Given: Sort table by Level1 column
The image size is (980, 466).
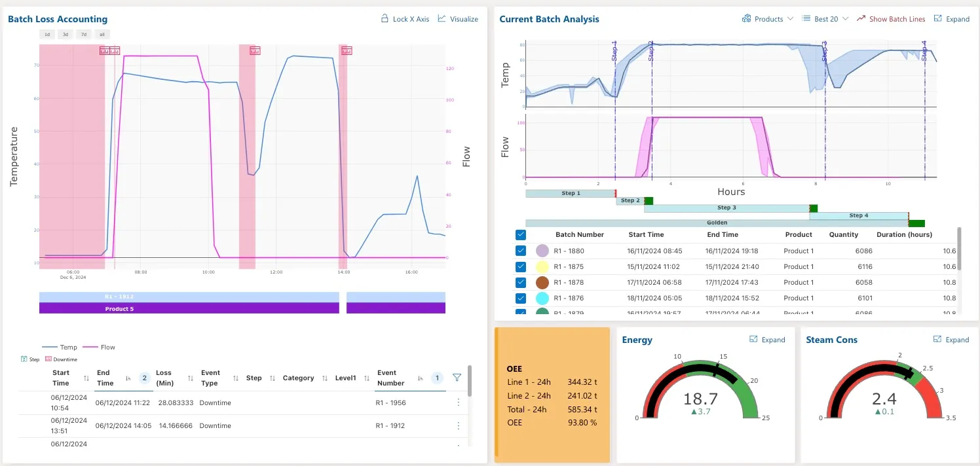Looking at the screenshot, I should click(367, 378).
